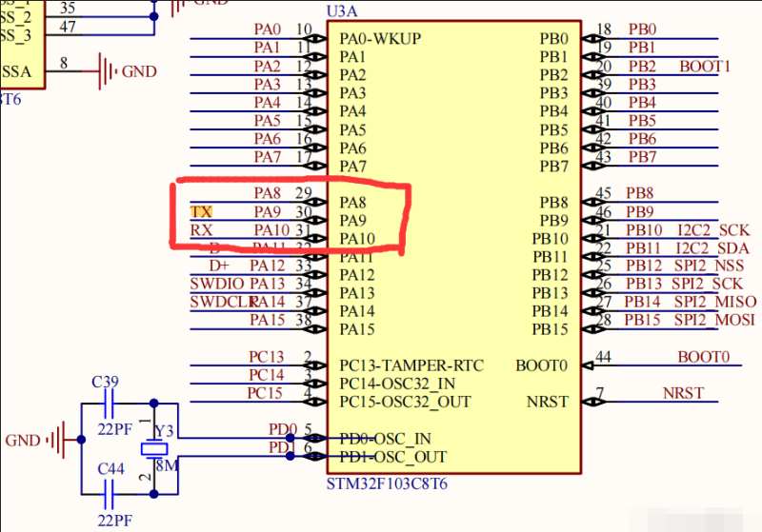Screen dimensions: 762x532
Task: Click the 22PF value under C39
Action: point(114,429)
